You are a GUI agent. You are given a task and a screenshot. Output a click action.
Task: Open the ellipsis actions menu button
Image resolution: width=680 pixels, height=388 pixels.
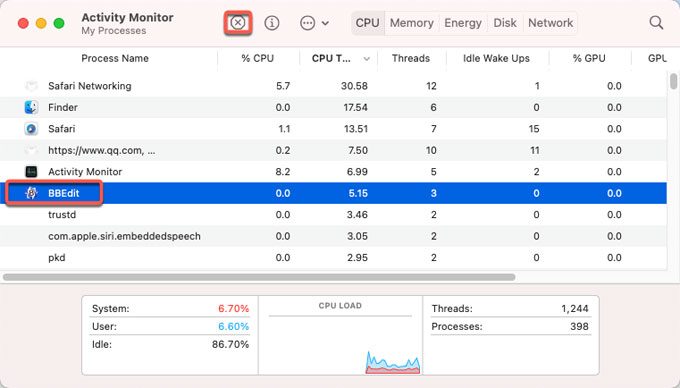point(307,23)
